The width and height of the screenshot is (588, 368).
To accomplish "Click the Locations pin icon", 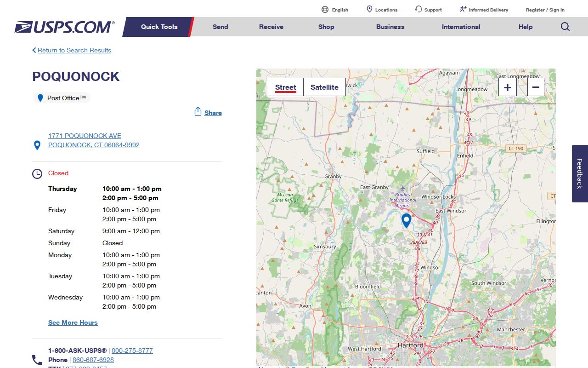I will pos(369,9).
